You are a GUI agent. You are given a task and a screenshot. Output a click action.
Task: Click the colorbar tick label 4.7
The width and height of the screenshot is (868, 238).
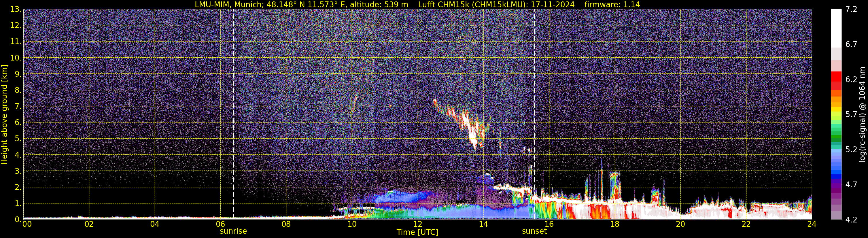(851, 184)
